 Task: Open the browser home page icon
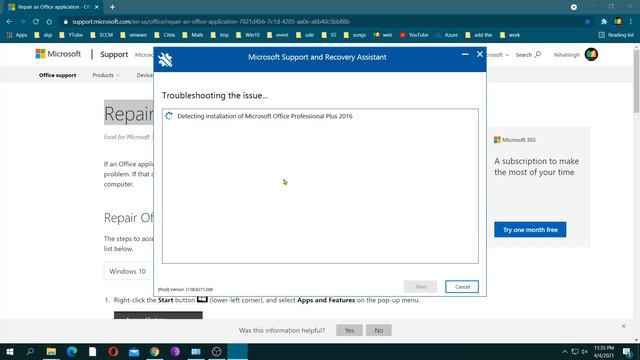pos(49,22)
